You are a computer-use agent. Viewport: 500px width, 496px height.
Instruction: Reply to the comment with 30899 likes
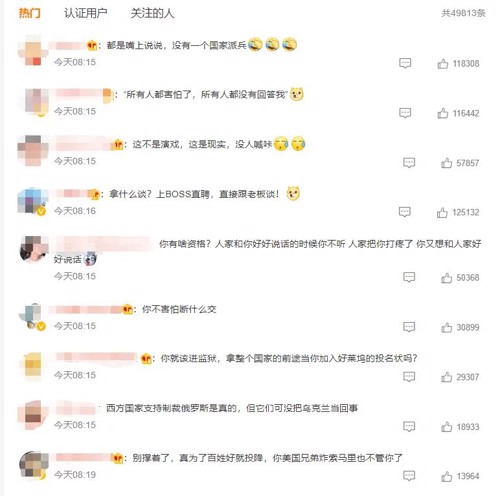tap(409, 327)
